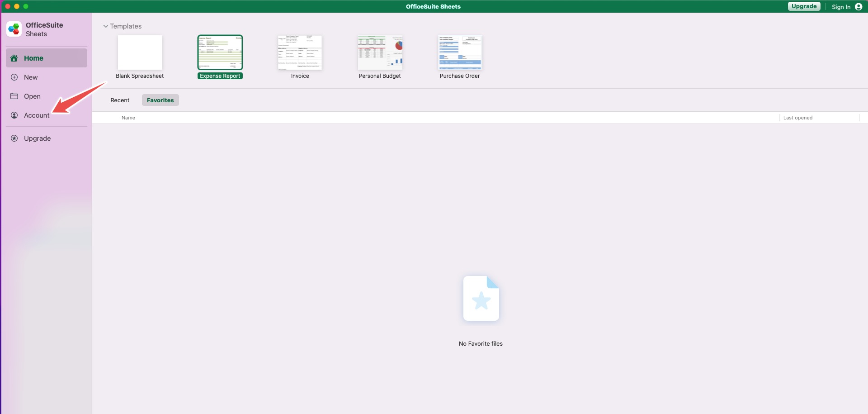Click the New spreadsheet icon
This screenshot has height=414, width=868.
tap(14, 77)
